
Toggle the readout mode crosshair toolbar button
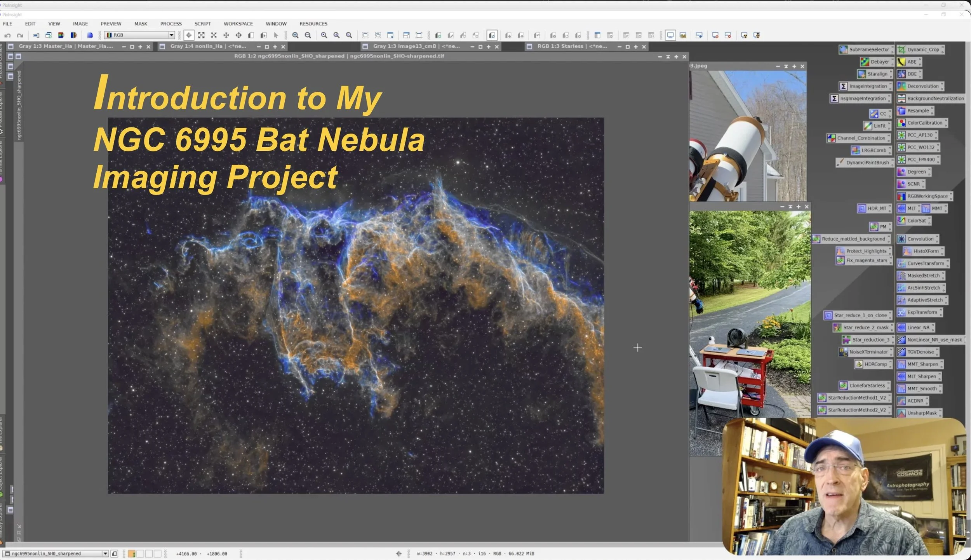tap(189, 35)
